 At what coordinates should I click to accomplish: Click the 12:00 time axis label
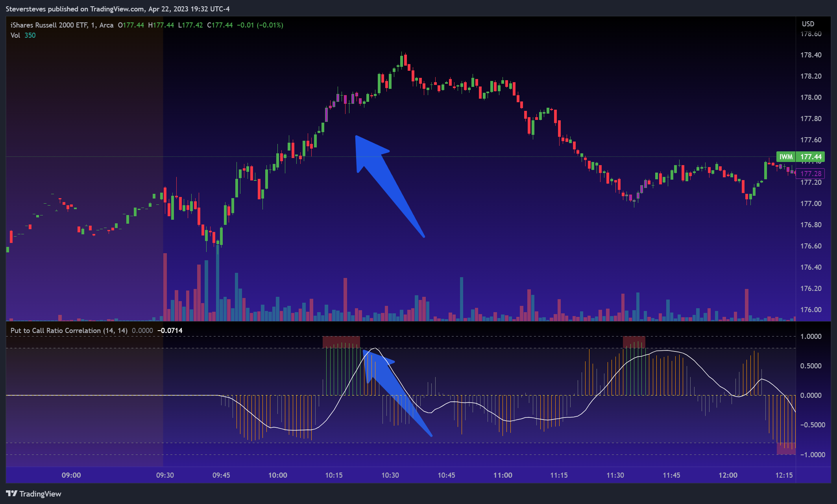(728, 475)
